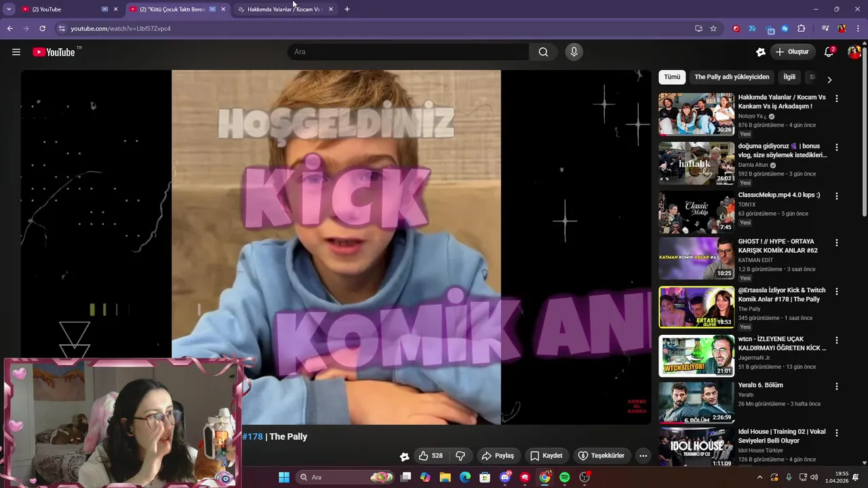The image size is (868, 488).
Task: Open 'GHOST ! // HYPE' video title
Action: click(778, 246)
